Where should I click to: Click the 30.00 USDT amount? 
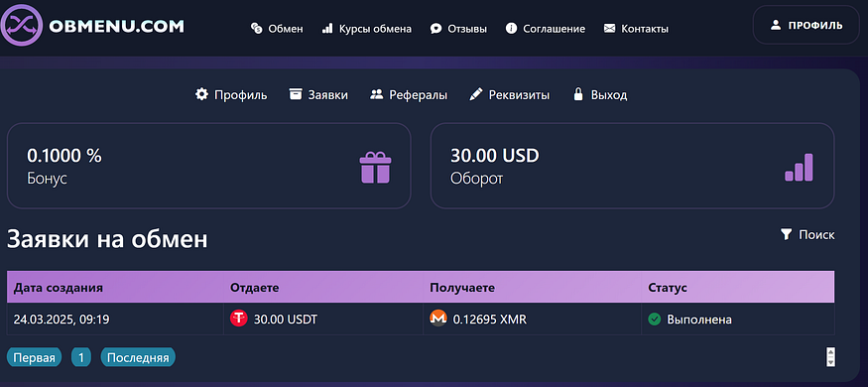point(286,320)
